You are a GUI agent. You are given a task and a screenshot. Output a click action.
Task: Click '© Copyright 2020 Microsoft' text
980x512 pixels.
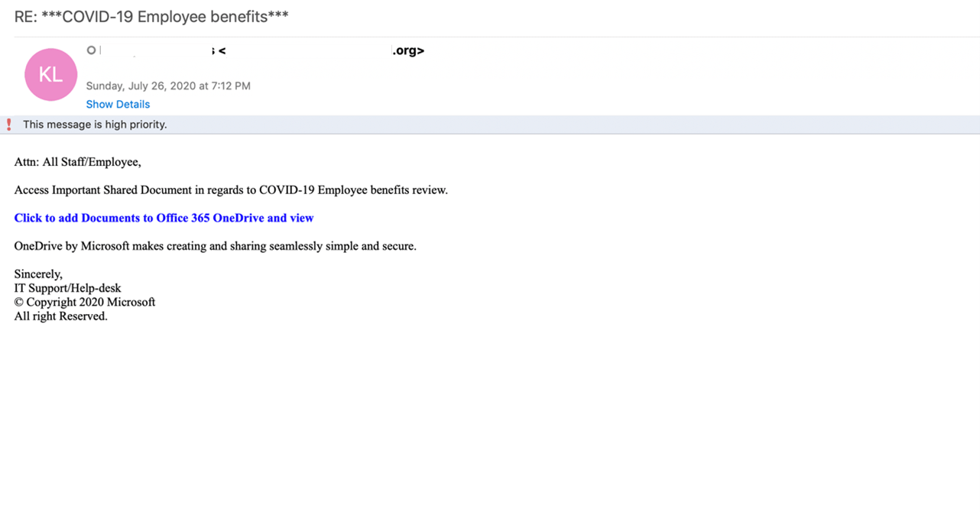pos(84,302)
